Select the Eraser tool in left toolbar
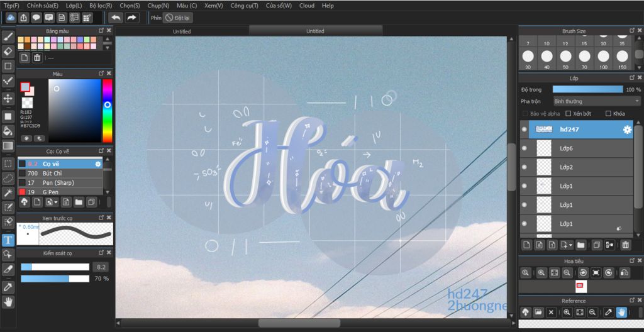This screenshot has height=332, width=644. click(x=8, y=51)
